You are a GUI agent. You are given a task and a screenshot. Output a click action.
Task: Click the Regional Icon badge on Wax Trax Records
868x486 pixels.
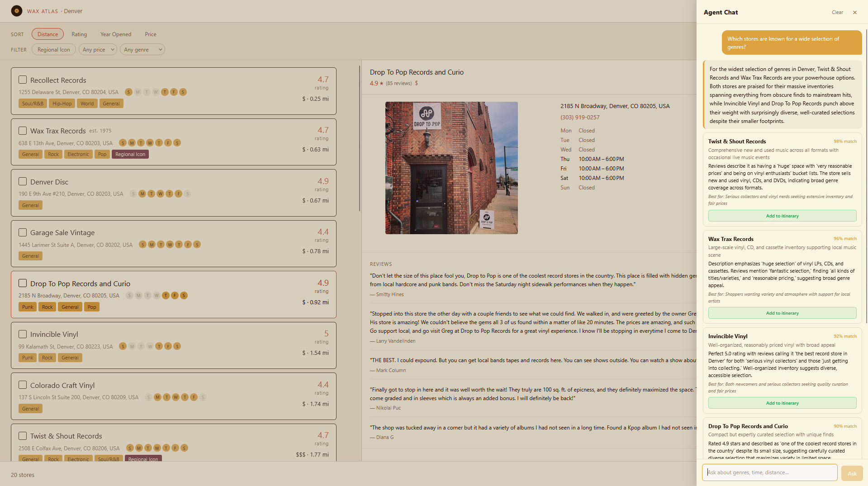(x=130, y=154)
